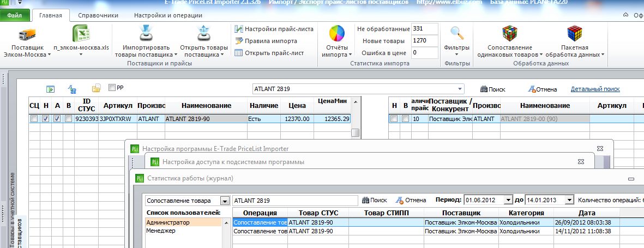
Task: Click Отмена beside the main search box
Action: [542, 89]
